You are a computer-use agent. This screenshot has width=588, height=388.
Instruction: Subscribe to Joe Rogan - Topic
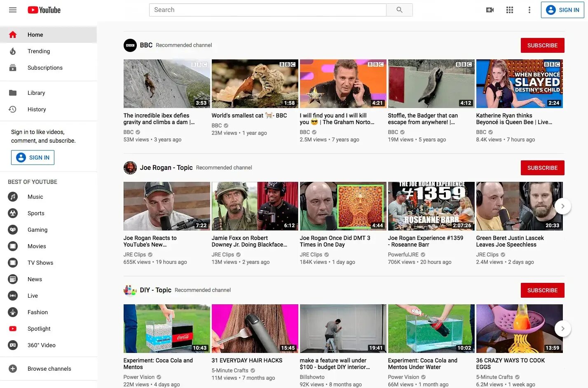pyautogui.click(x=542, y=168)
